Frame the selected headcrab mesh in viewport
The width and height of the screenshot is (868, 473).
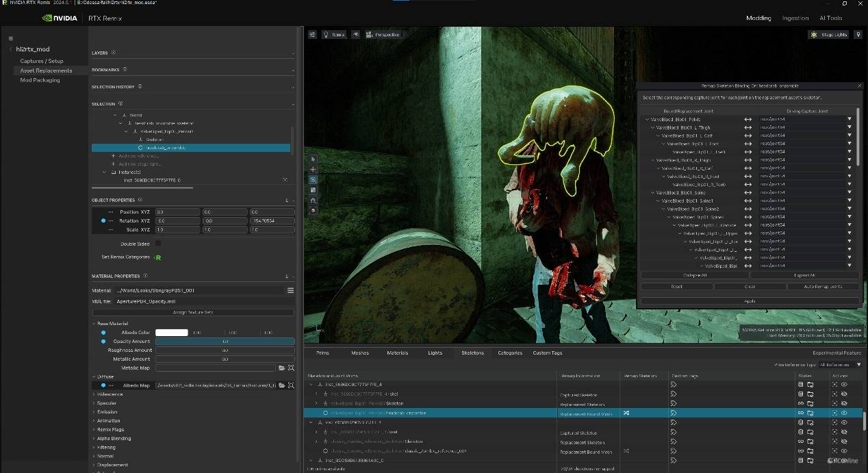[x=834, y=413]
